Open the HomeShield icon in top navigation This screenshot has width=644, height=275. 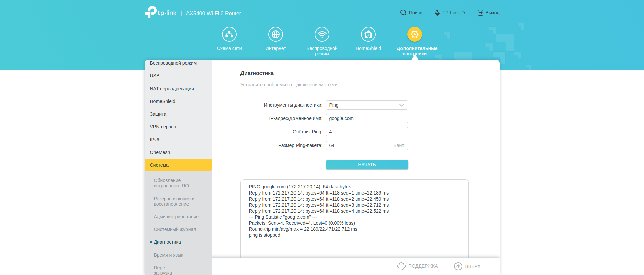(x=368, y=34)
